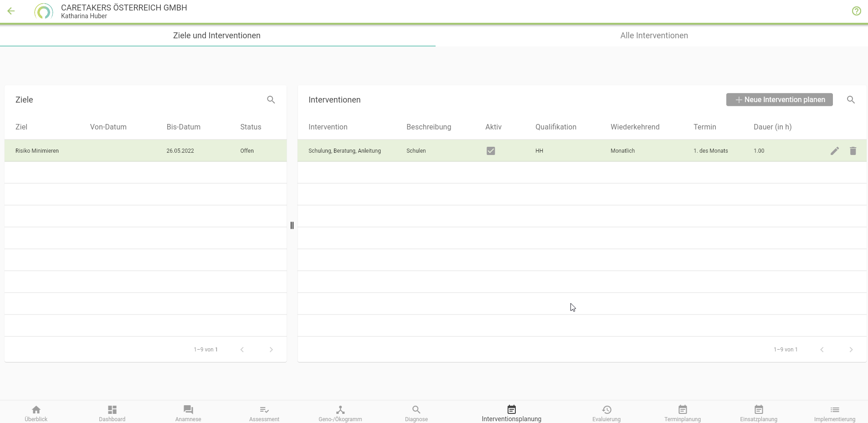Open Einsatzplanung in bottom navigation

[x=758, y=413]
